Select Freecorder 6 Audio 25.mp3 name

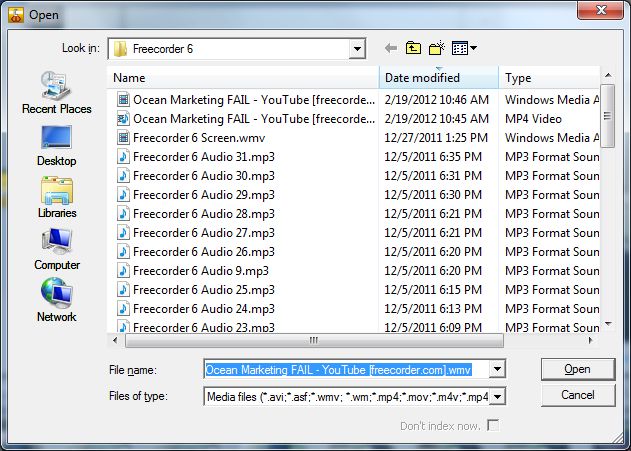(204, 290)
